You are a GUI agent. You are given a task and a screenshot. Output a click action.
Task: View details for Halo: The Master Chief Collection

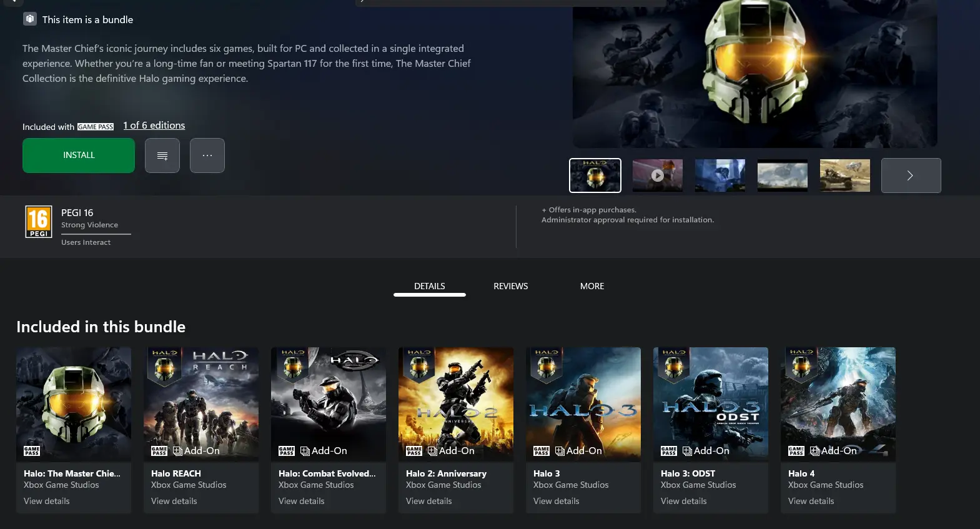click(x=47, y=501)
